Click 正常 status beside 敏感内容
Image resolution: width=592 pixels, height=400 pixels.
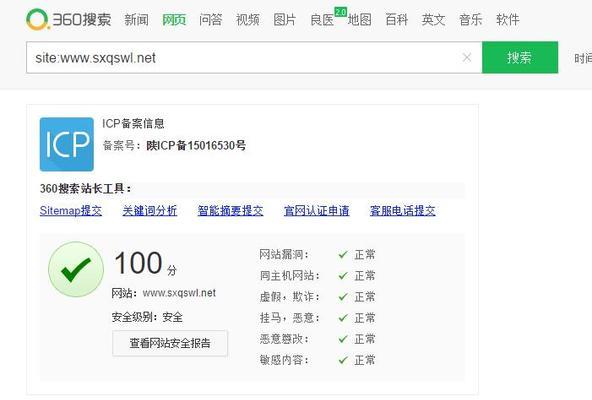click(x=364, y=360)
